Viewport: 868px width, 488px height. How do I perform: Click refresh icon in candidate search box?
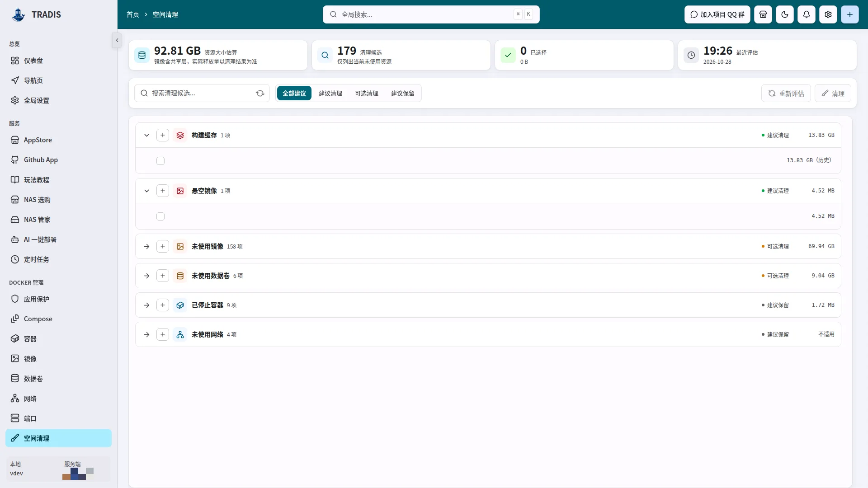coord(260,93)
